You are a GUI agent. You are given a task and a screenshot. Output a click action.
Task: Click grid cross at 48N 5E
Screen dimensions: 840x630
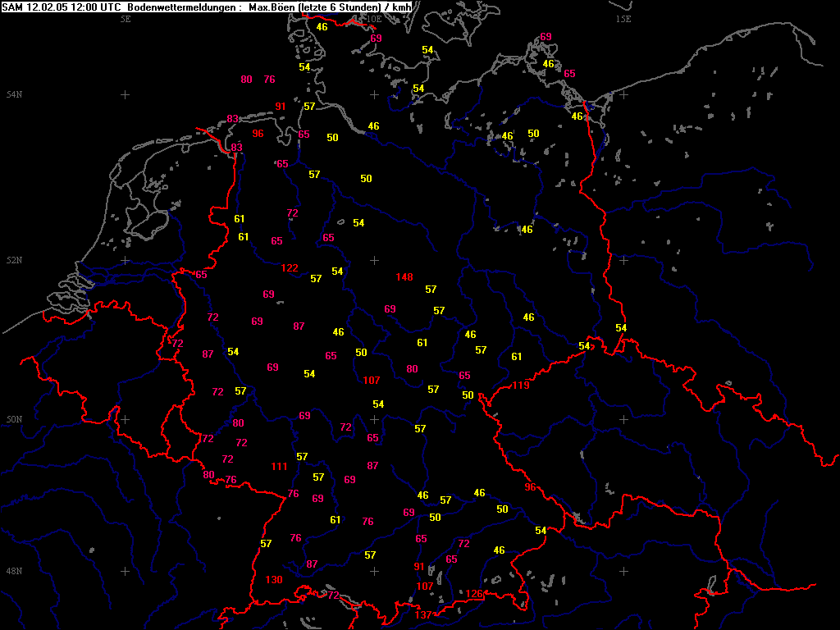tap(126, 571)
